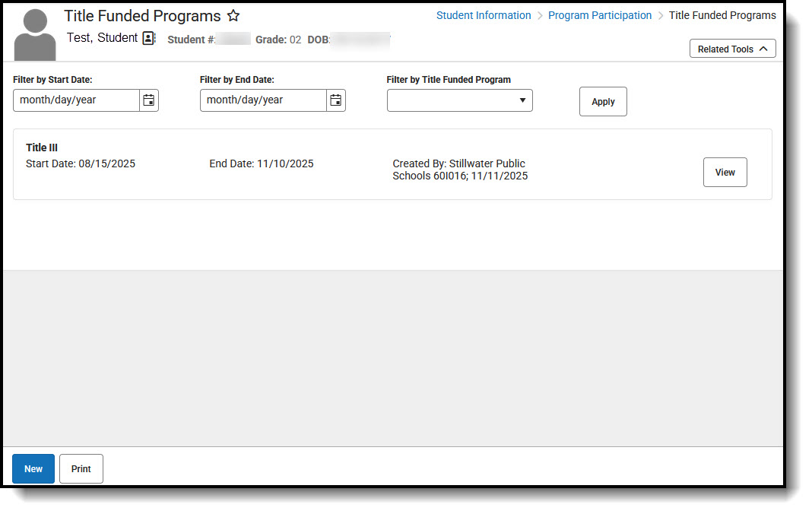Go to Program Participation from the breadcrumb
This screenshot has height=514, width=812.
[600, 15]
